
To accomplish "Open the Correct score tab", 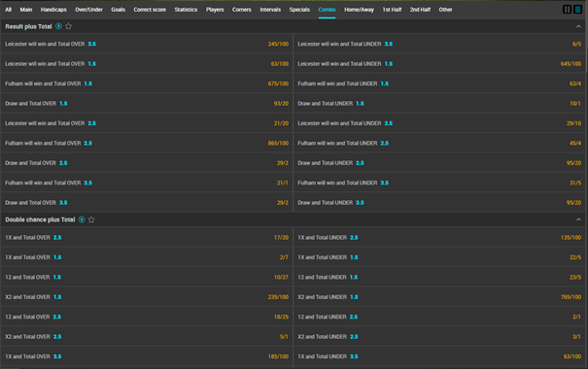I will click(x=150, y=10).
